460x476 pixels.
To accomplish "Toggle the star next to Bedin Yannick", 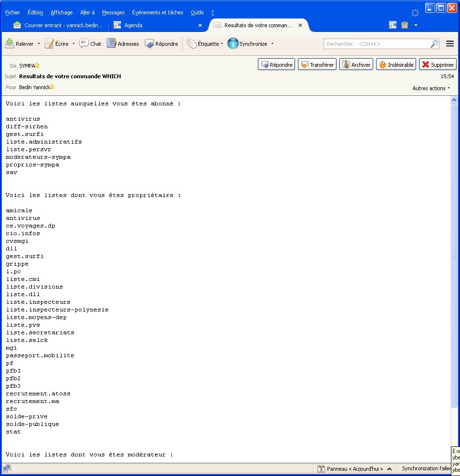I will [x=52, y=87].
